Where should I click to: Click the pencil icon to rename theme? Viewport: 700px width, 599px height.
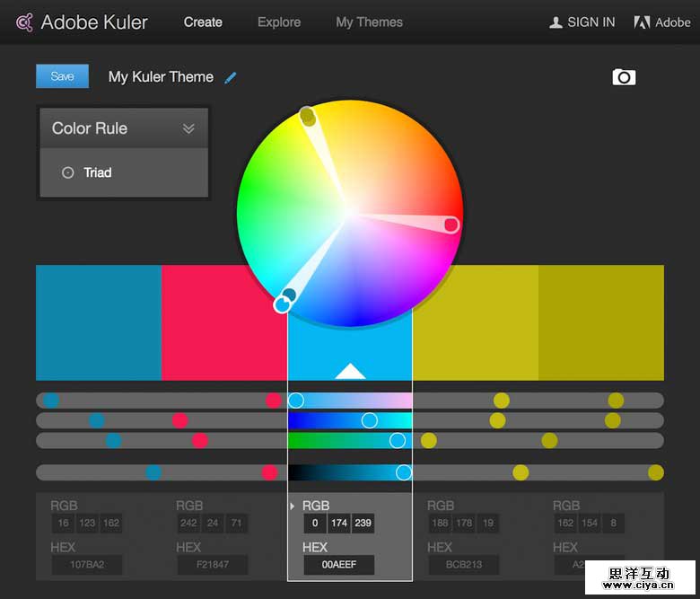tap(231, 77)
